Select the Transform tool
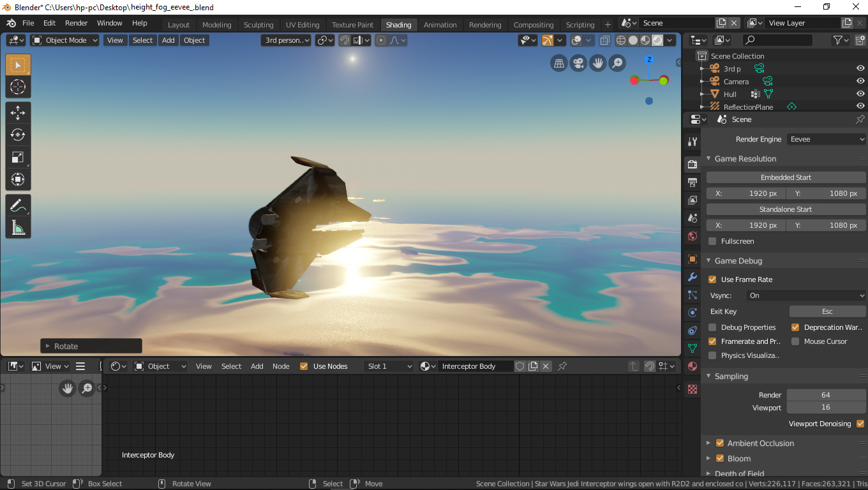Image resolution: width=868 pixels, height=490 pixels. [18, 179]
